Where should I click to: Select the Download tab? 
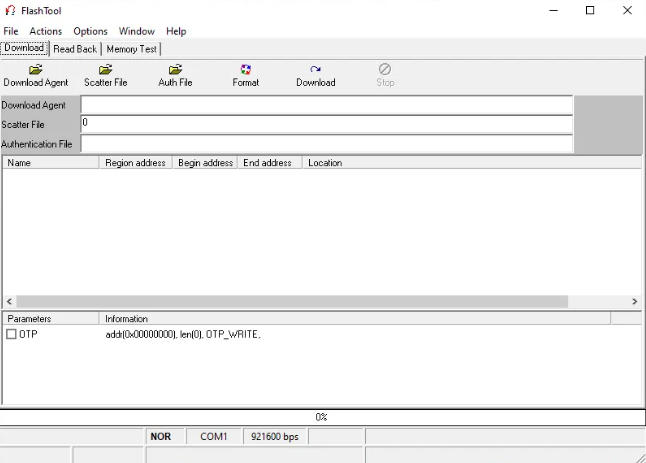click(24, 48)
